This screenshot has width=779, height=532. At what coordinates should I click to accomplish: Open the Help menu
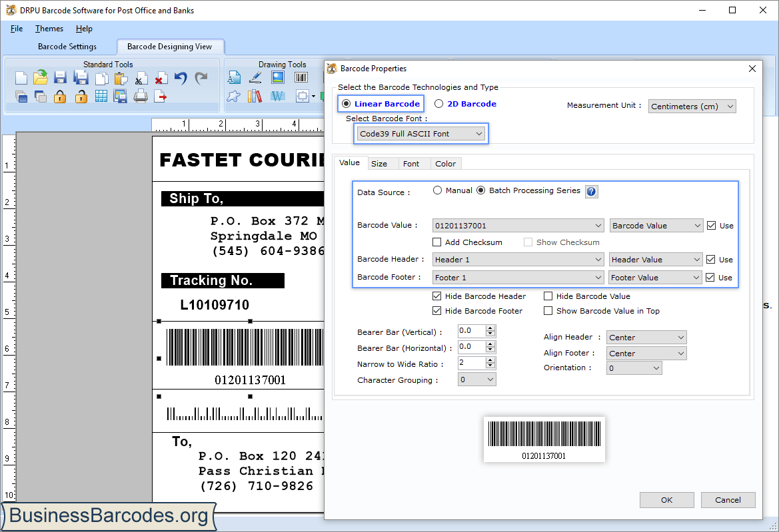(84, 29)
